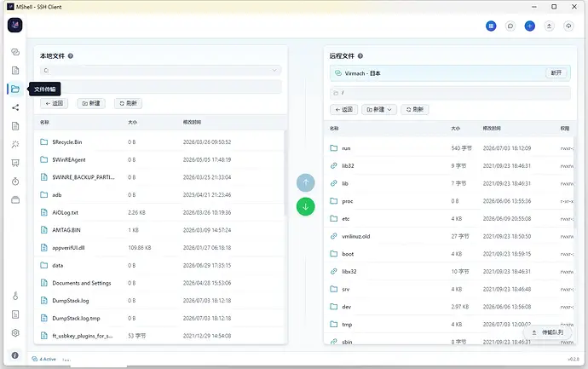Click the container box sidebar icon

(15, 200)
